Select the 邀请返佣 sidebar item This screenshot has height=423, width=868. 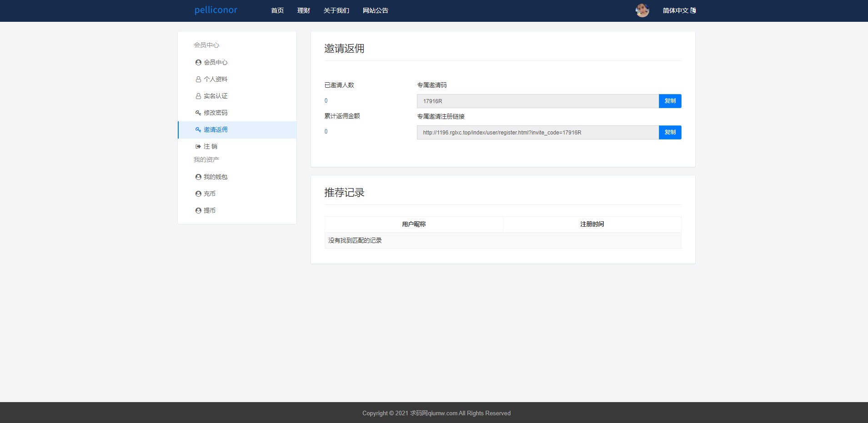(216, 130)
